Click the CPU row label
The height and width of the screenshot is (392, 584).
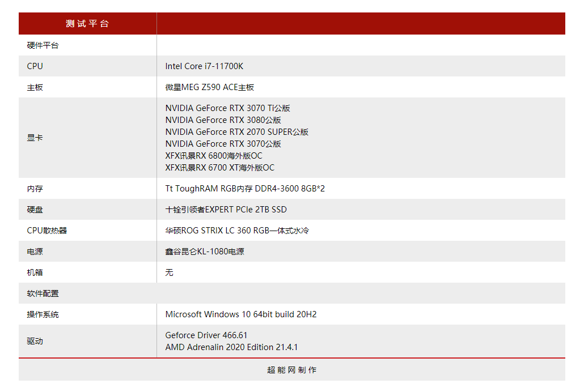tap(35, 66)
